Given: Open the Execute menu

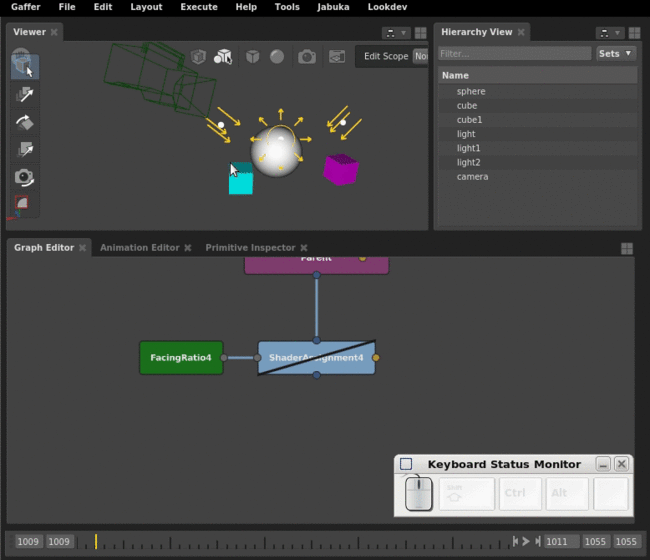Looking at the screenshot, I should click(199, 7).
